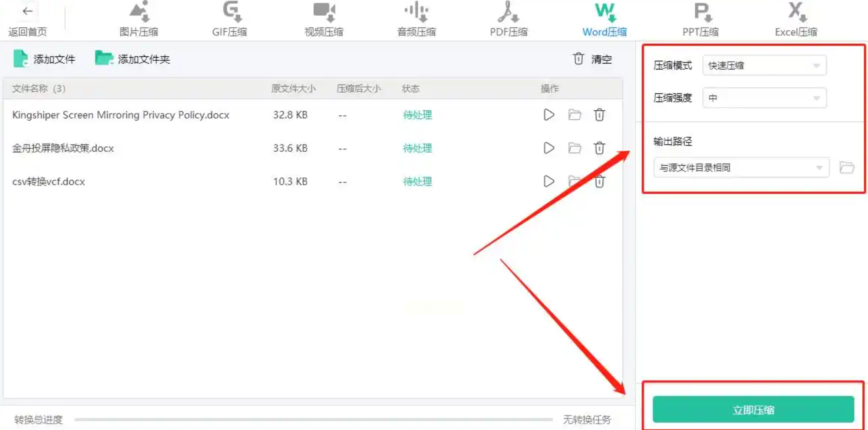Image resolution: width=868 pixels, height=430 pixels.
Task: Start compressing the csv转换vcf.docx file
Action: (549, 181)
